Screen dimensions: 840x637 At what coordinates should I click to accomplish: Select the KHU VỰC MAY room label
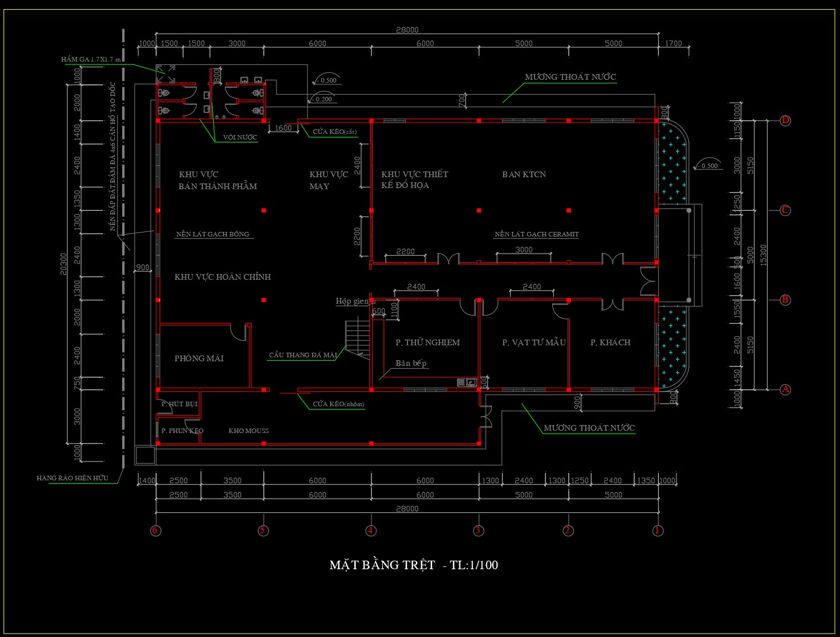tap(329, 180)
